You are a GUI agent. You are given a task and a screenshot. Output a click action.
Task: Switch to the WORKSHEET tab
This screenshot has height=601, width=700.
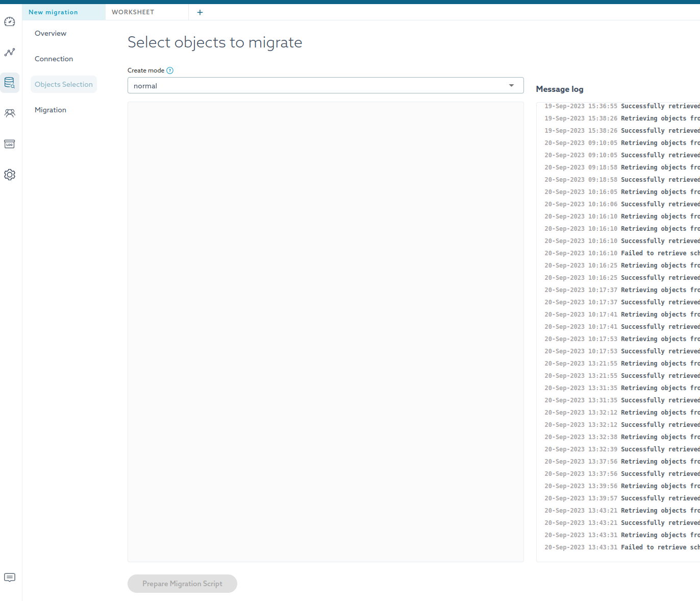coord(133,12)
